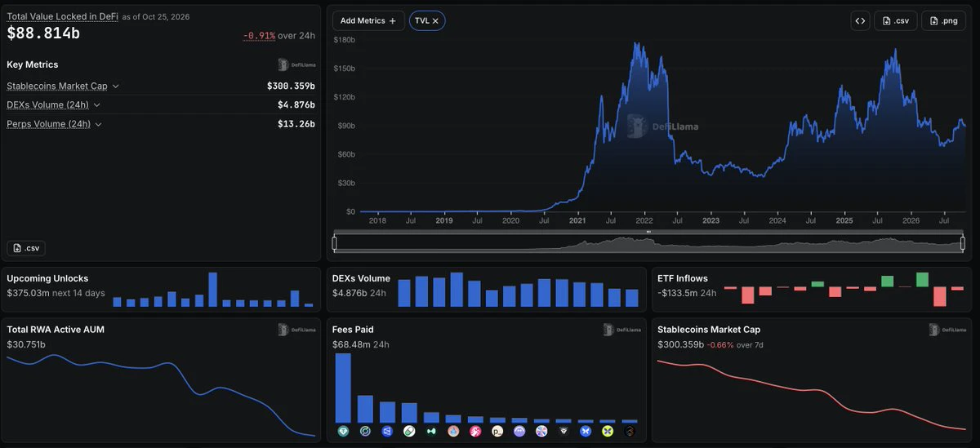Click the Total Value Locked in DeFi label
This screenshot has width=980, height=448.
click(x=63, y=16)
